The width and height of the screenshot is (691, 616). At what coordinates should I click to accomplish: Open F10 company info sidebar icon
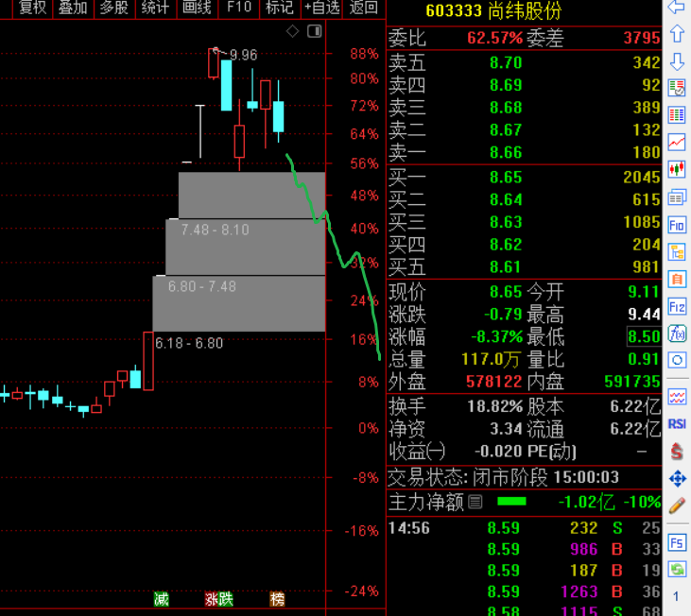[677, 226]
